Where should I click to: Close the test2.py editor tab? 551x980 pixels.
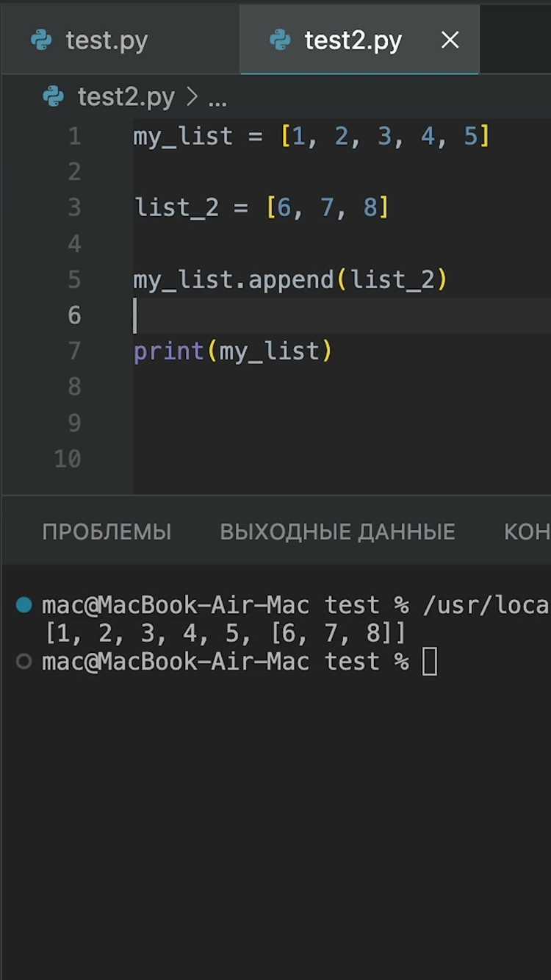450,40
